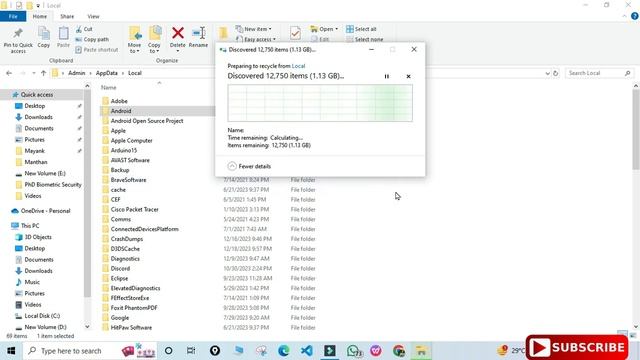640x360 pixels.
Task: Select the BraveSoftware folder
Action: point(128,180)
